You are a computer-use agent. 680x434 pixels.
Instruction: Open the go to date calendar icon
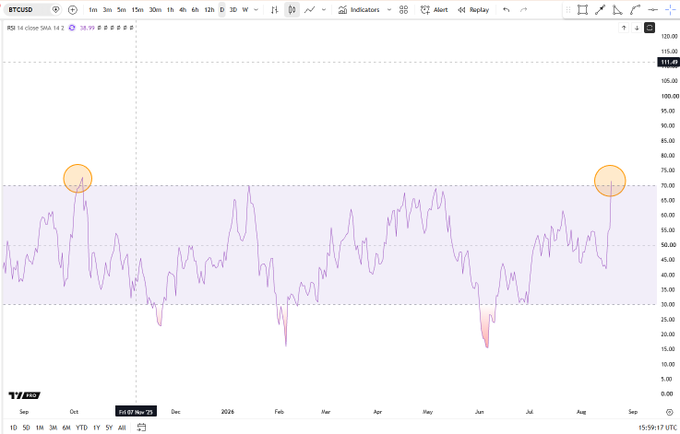(141, 427)
